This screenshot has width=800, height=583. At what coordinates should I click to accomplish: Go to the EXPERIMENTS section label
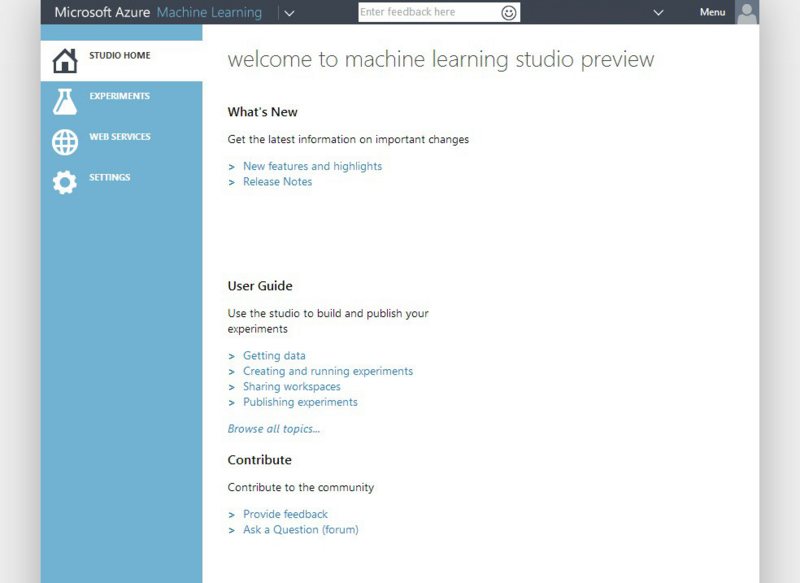(x=119, y=96)
